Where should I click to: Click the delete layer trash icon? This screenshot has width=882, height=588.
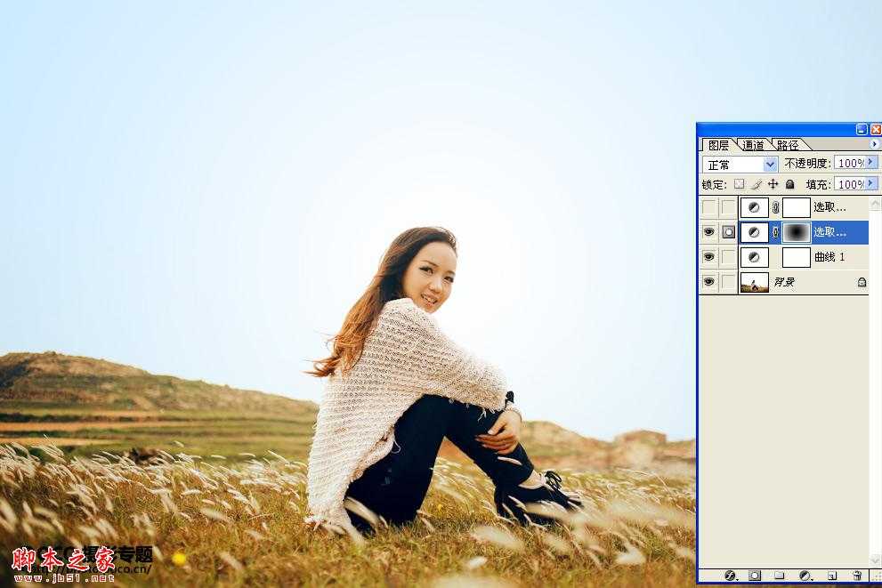pyautogui.click(x=857, y=576)
